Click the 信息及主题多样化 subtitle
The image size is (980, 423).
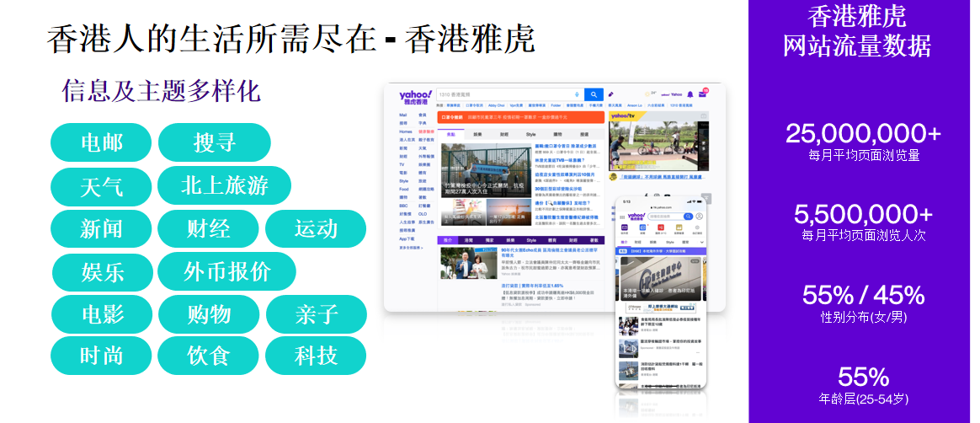pyautogui.click(x=161, y=91)
